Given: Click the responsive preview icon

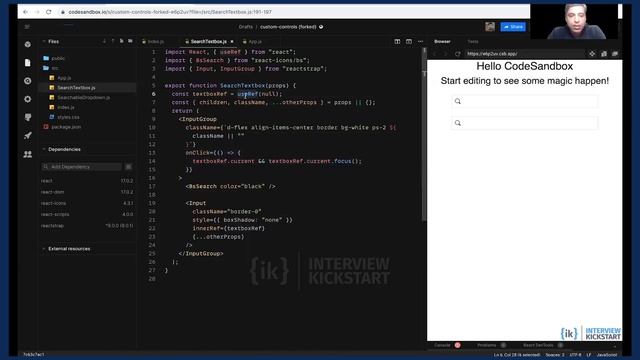Looking at the screenshot, I should [604, 54].
